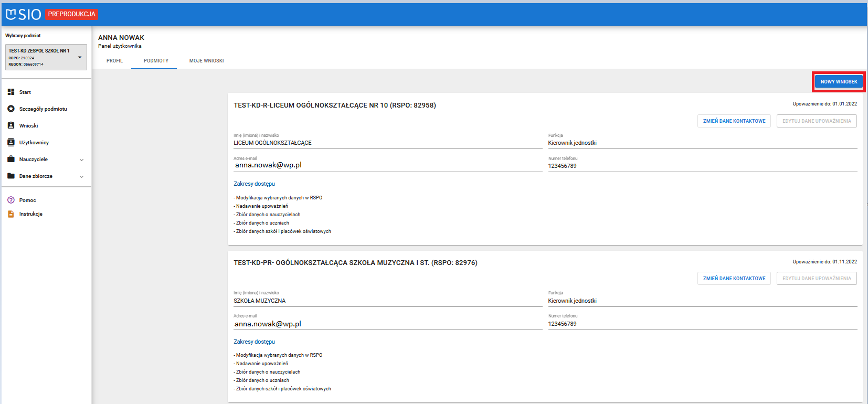Open Szczegóły podmiotu star icon
The width and height of the screenshot is (868, 404).
pos(11,109)
